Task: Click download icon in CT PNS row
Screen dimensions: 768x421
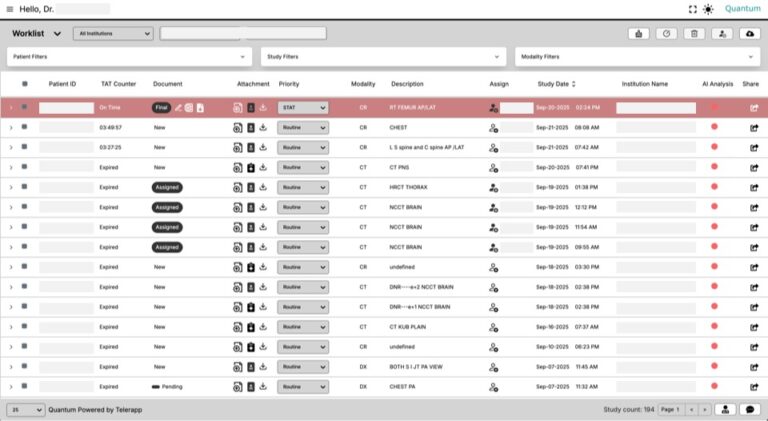Action: coord(263,167)
